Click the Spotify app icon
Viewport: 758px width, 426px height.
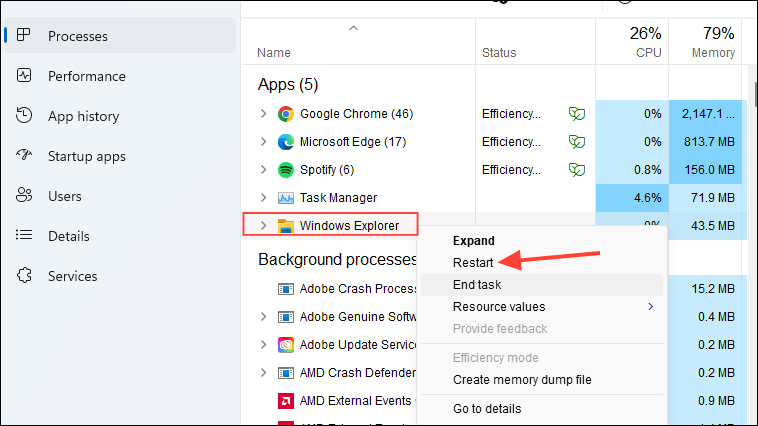click(286, 170)
